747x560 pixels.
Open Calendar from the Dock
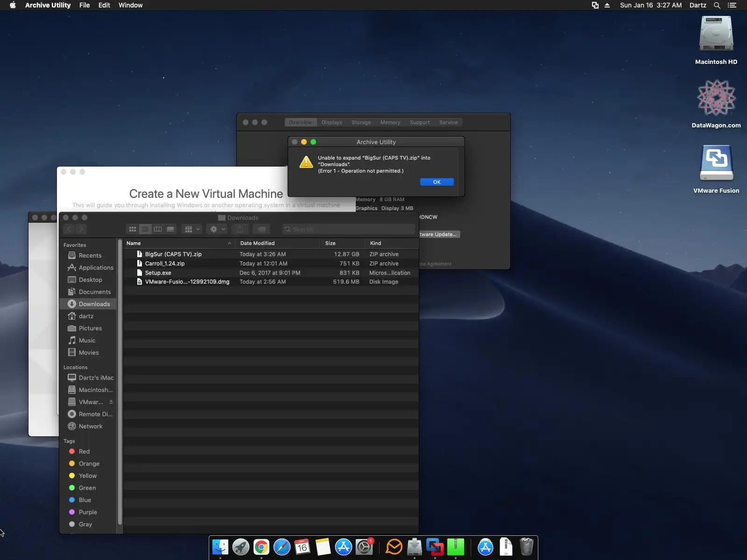pyautogui.click(x=303, y=546)
